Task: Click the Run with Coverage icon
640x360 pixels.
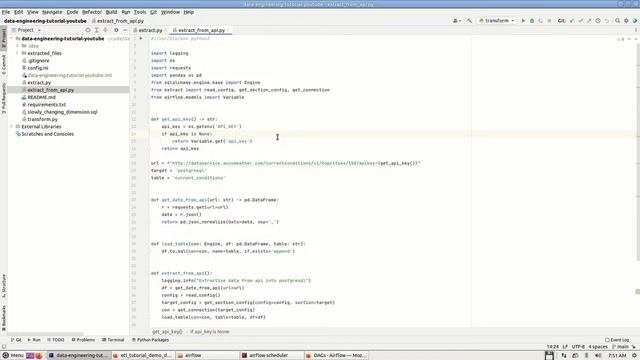Action: [x=540, y=20]
